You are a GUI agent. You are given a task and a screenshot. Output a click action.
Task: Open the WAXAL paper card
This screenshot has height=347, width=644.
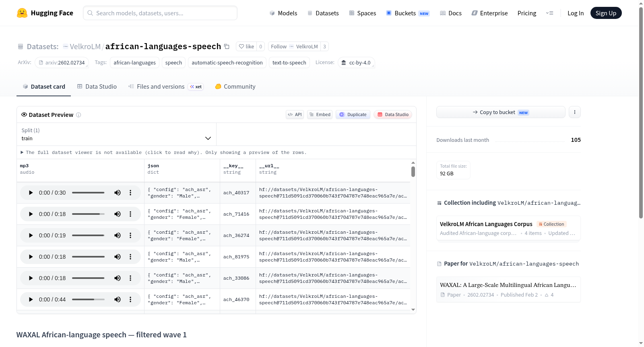(508, 289)
